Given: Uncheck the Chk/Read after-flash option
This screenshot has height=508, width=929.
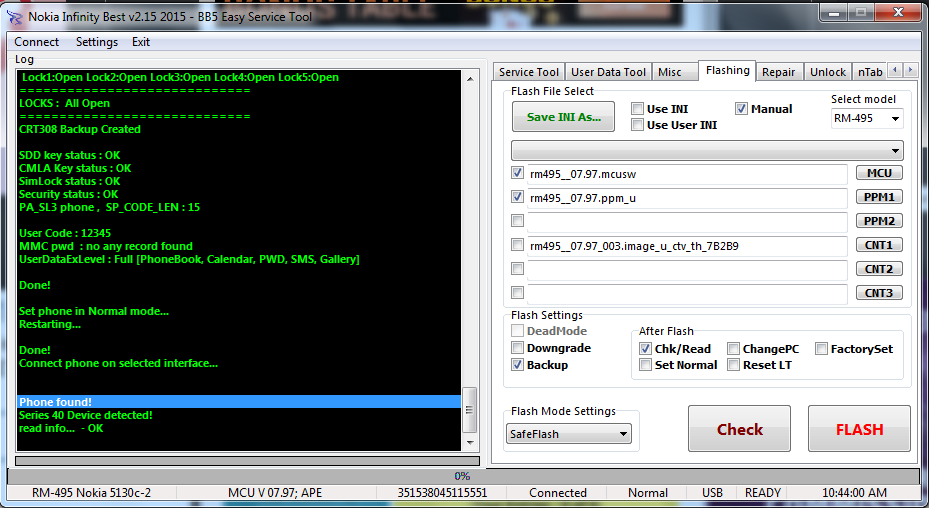Looking at the screenshot, I should 645,349.
